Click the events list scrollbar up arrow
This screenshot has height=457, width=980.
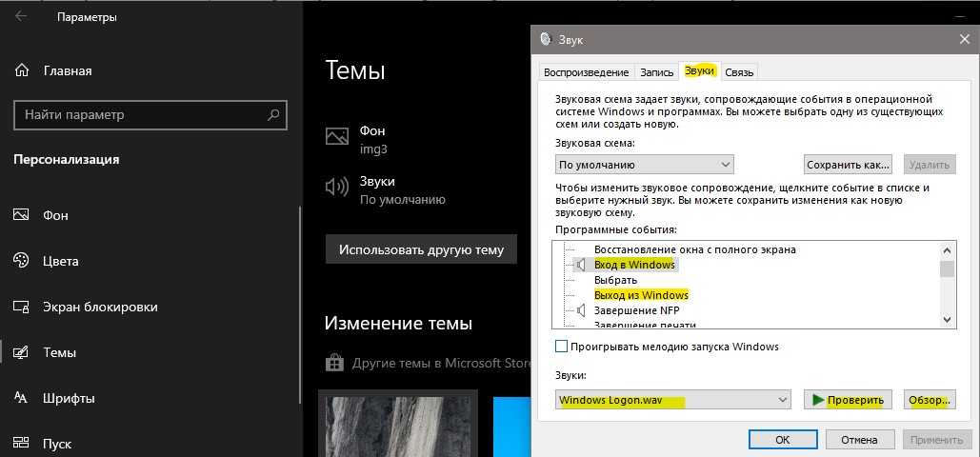point(947,250)
